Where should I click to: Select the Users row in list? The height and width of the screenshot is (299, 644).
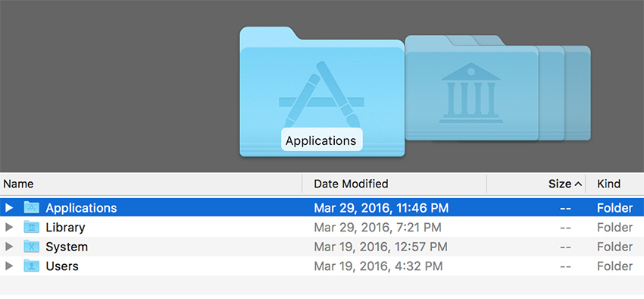click(x=322, y=266)
